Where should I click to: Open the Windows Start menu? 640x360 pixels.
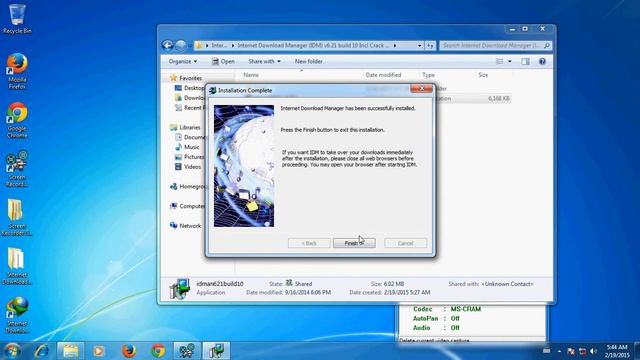coord(12,351)
